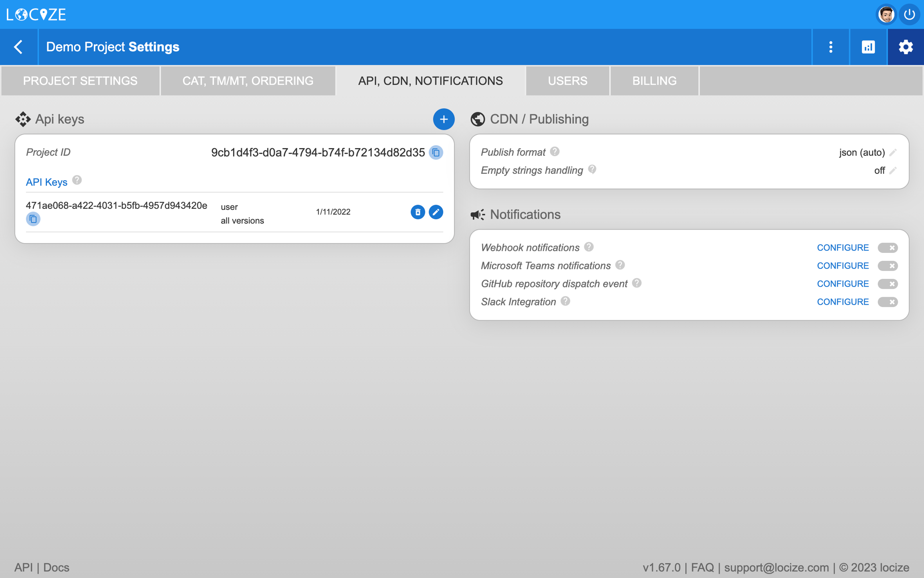Enable Webhook notifications toggle

888,248
